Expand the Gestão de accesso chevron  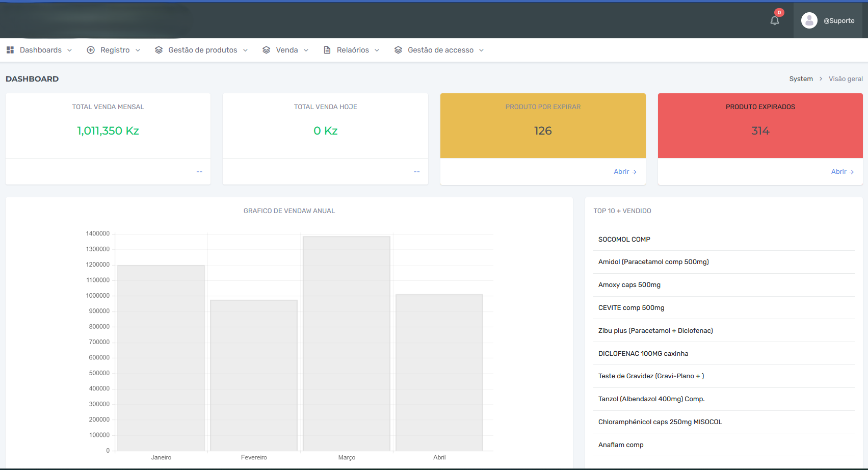point(482,50)
